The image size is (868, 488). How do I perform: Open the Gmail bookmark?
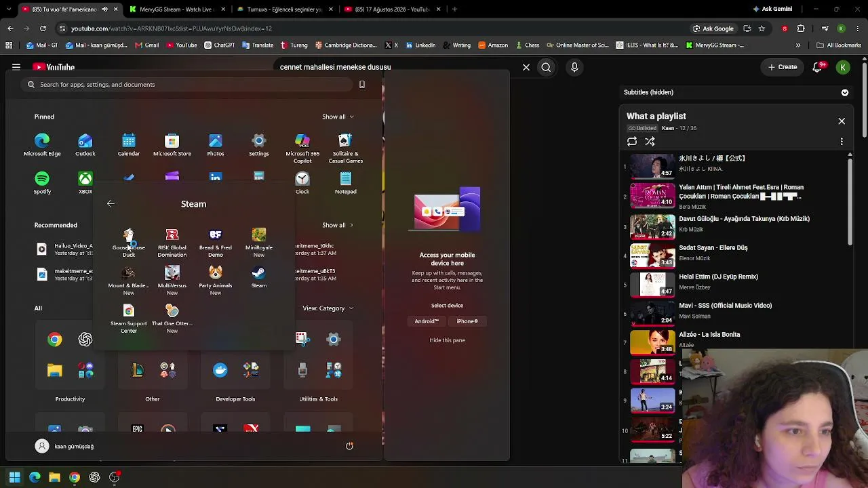(x=147, y=45)
